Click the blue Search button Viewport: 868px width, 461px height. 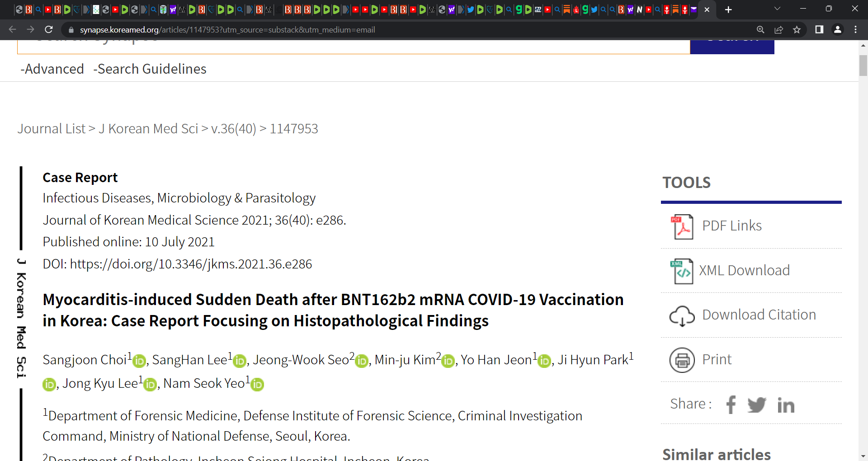tap(732, 47)
